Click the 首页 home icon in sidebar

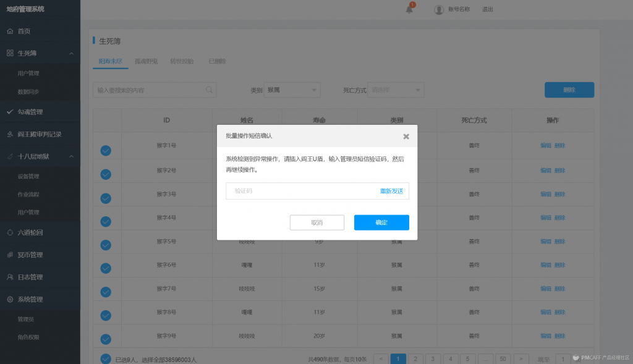click(x=10, y=31)
